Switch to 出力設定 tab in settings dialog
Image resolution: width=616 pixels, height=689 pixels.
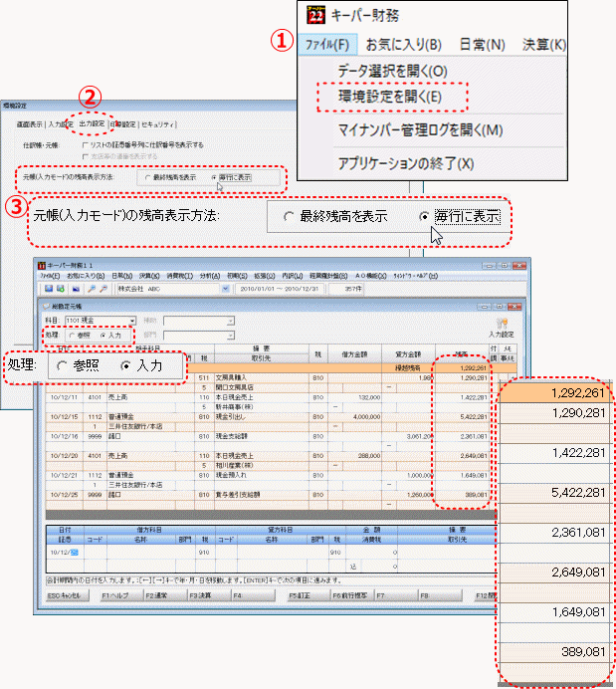[92, 123]
